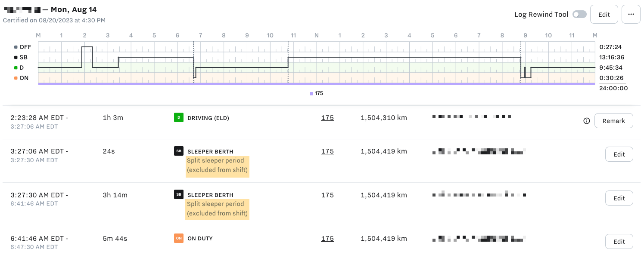Select the D status legend entry

tap(19, 68)
